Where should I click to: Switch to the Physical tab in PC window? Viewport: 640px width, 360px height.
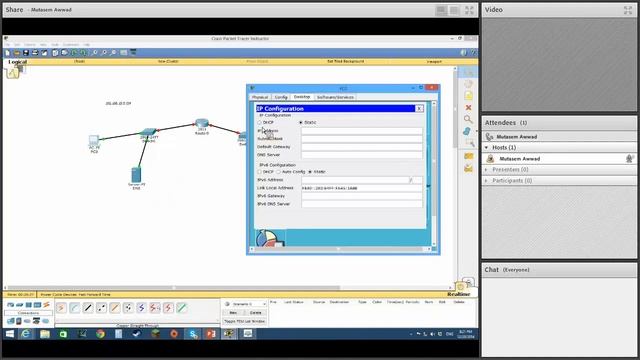[260, 97]
